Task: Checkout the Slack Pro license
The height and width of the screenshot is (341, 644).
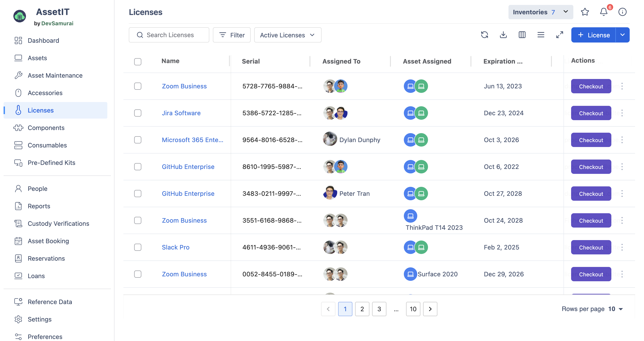Action: (x=591, y=247)
